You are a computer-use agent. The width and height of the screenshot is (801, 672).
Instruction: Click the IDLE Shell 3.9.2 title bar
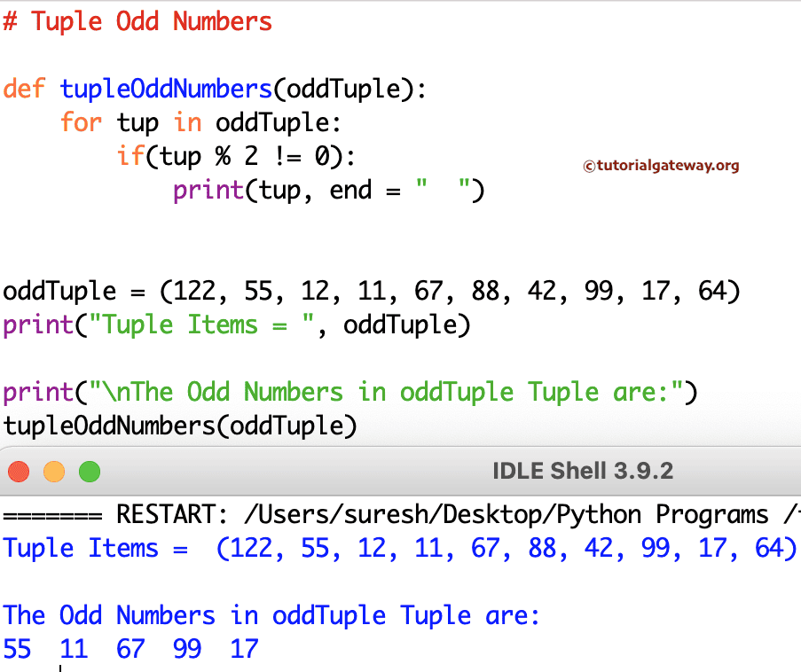[583, 471]
